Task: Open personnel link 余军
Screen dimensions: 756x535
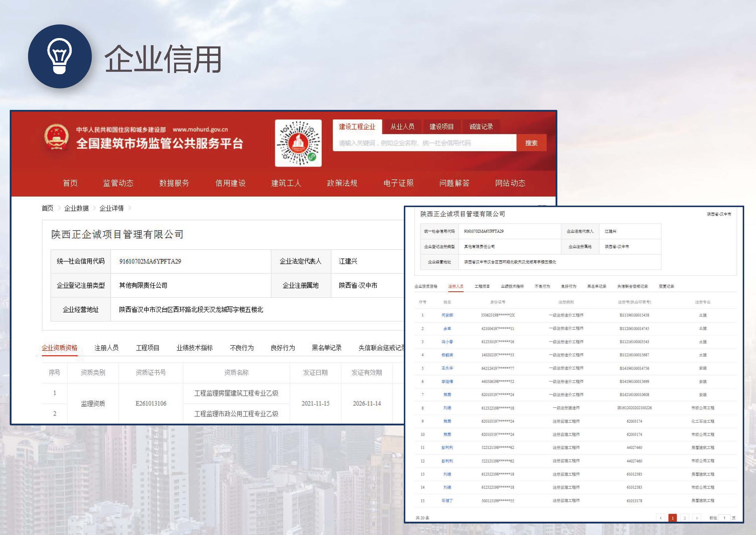Action: (x=447, y=329)
